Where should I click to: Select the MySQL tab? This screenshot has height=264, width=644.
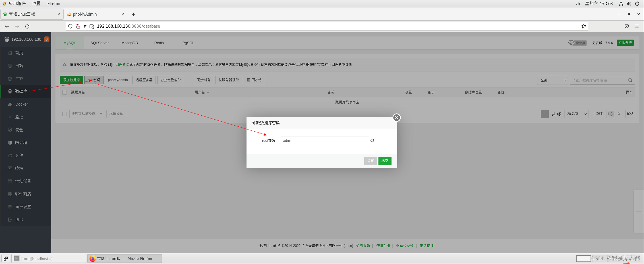[x=70, y=43]
